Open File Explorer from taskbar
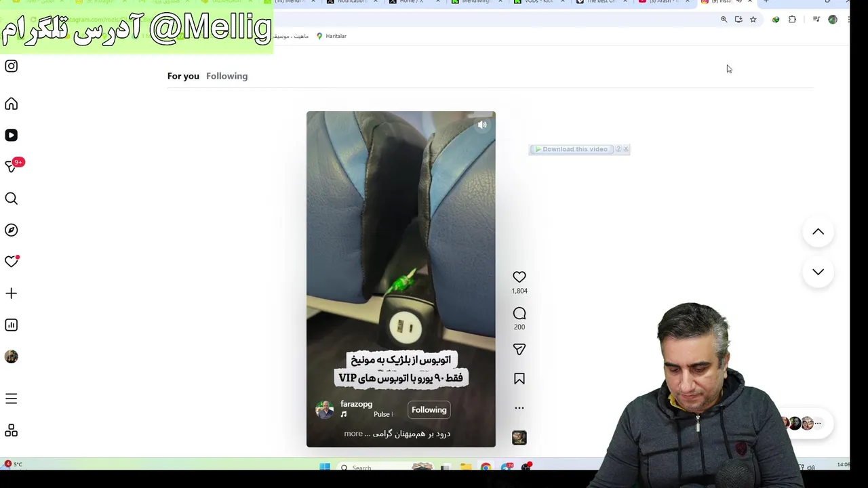 point(466,467)
